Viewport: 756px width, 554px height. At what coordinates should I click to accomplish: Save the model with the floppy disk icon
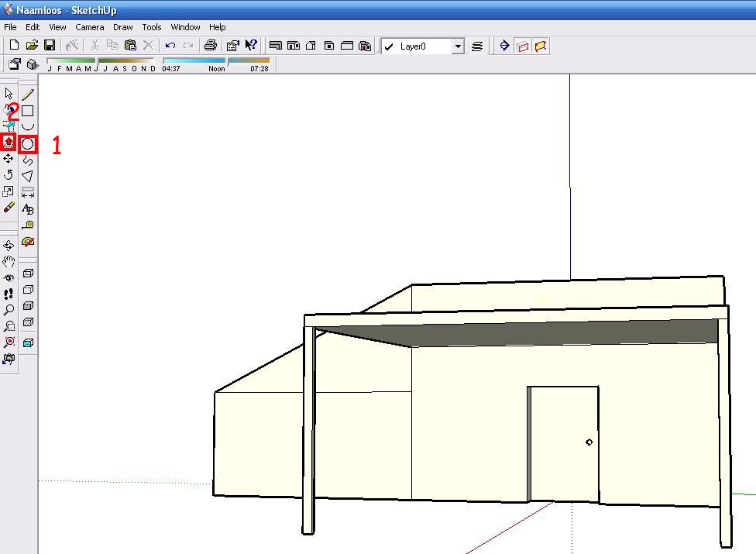point(49,45)
